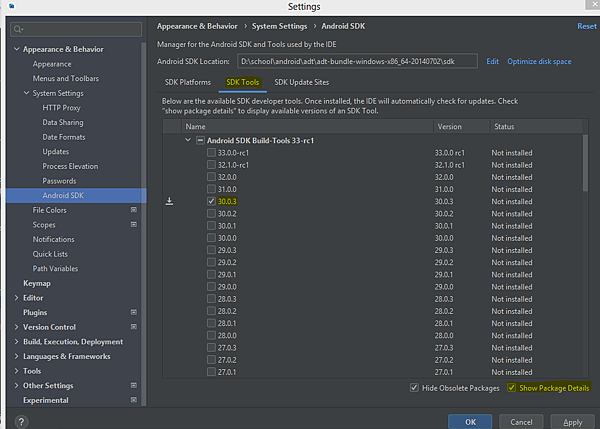Click the help question mark icon
Screen dimensions: 600x429
(20, 421)
